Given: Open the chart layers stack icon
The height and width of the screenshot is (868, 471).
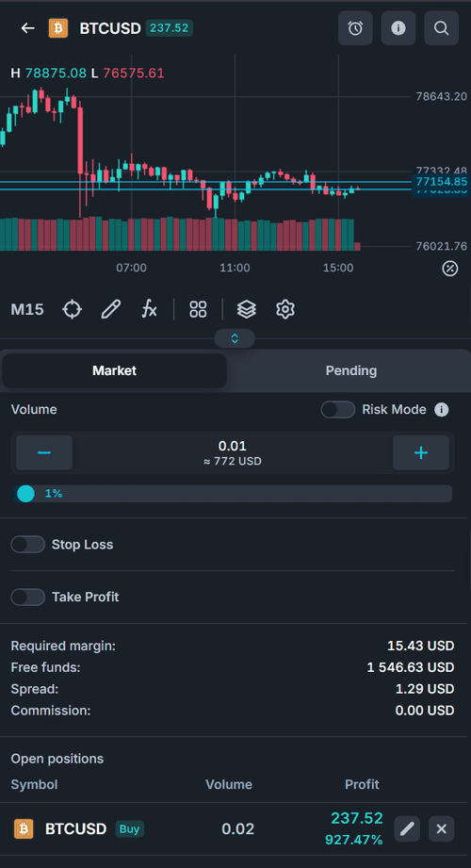Looking at the screenshot, I should click(x=246, y=309).
